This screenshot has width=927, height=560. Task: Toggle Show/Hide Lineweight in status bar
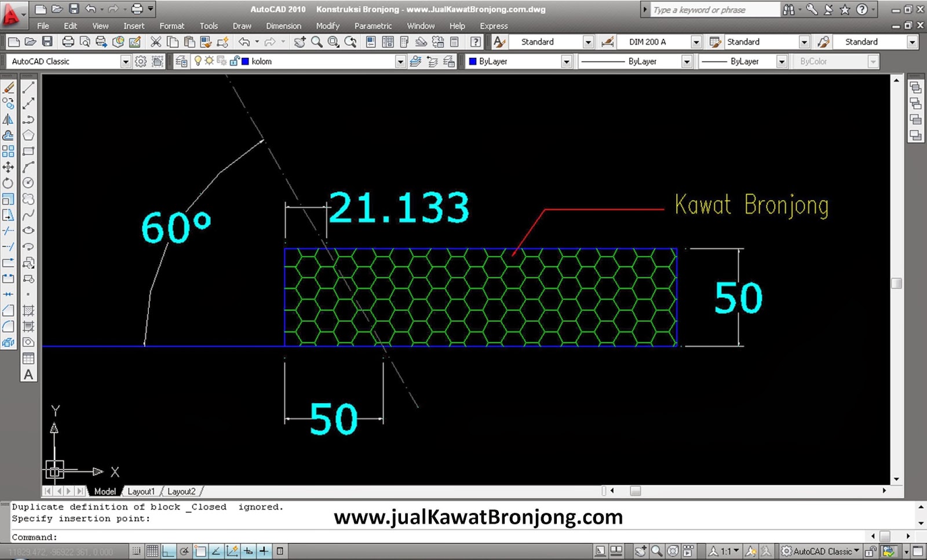[x=264, y=551]
